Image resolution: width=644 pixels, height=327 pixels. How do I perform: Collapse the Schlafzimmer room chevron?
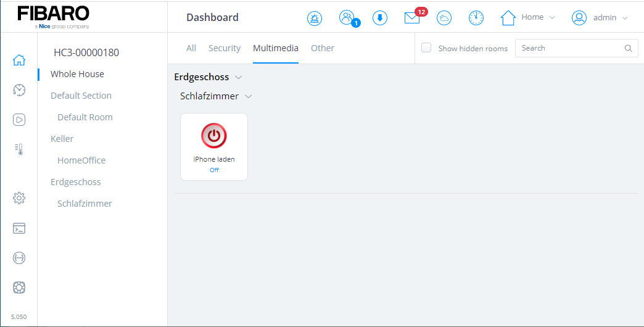click(249, 97)
